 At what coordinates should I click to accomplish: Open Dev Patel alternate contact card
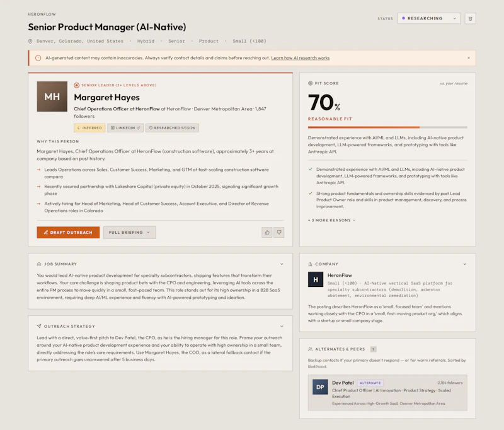pos(387,393)
